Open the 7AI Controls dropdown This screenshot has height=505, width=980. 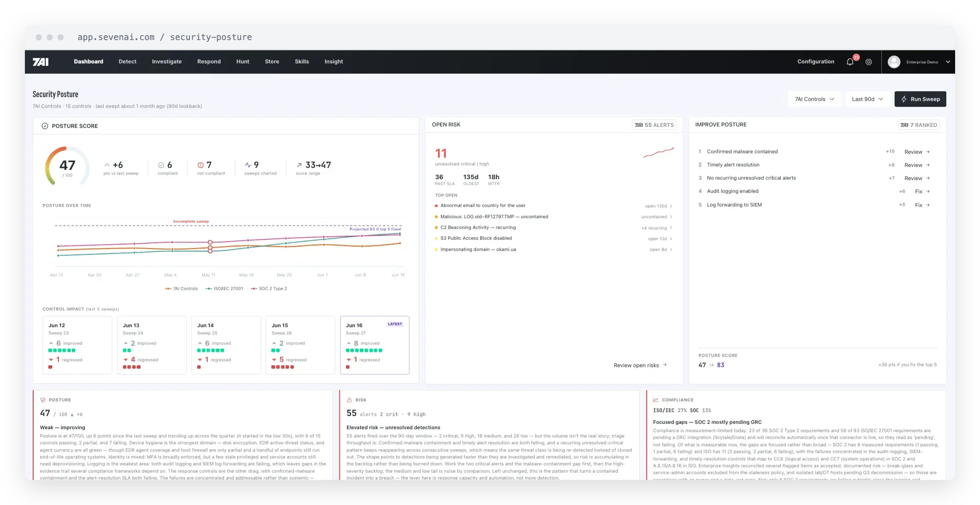815,99
